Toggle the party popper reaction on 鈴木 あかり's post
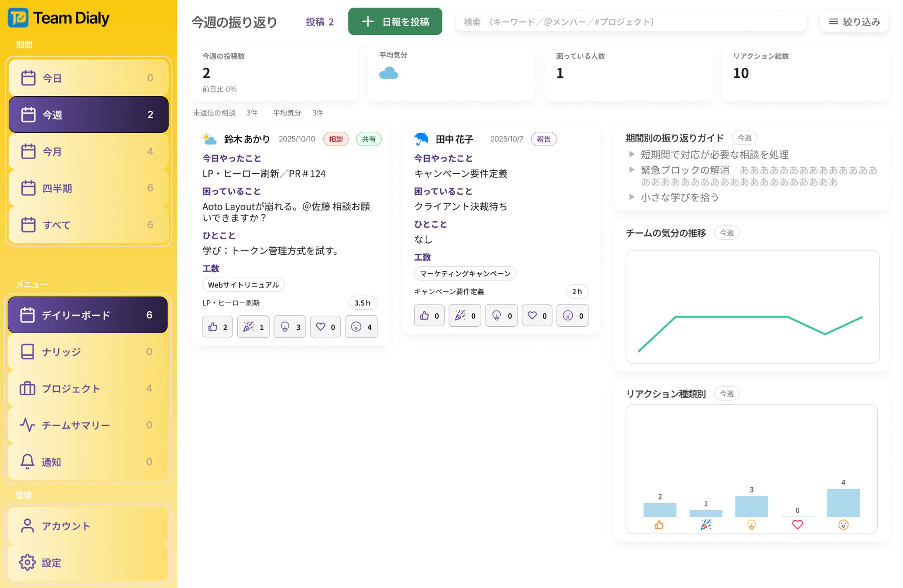 pyautogui.click(x=253, y=327)
